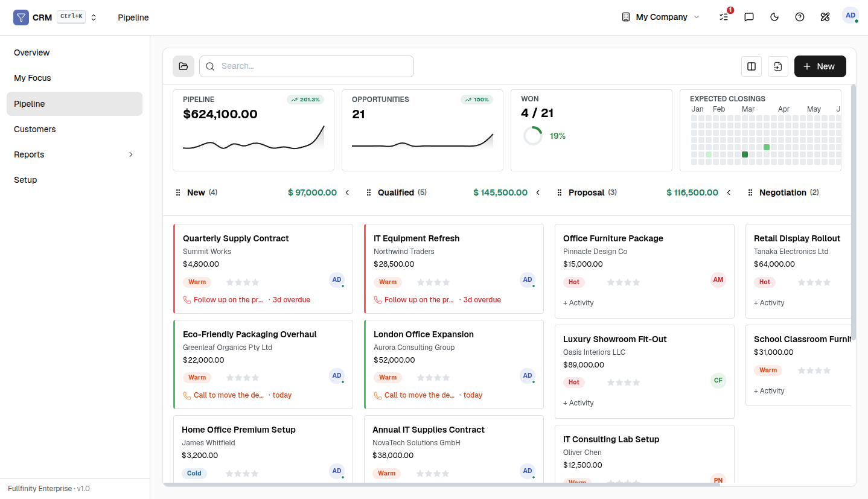868x499 pixels.
Task: Click AD avatar on London Office Expansion
Action: tap(528, 375)
